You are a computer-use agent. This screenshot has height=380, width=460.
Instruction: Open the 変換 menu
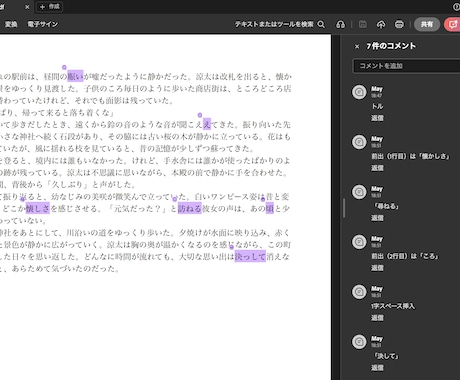[x=11, y=24]
